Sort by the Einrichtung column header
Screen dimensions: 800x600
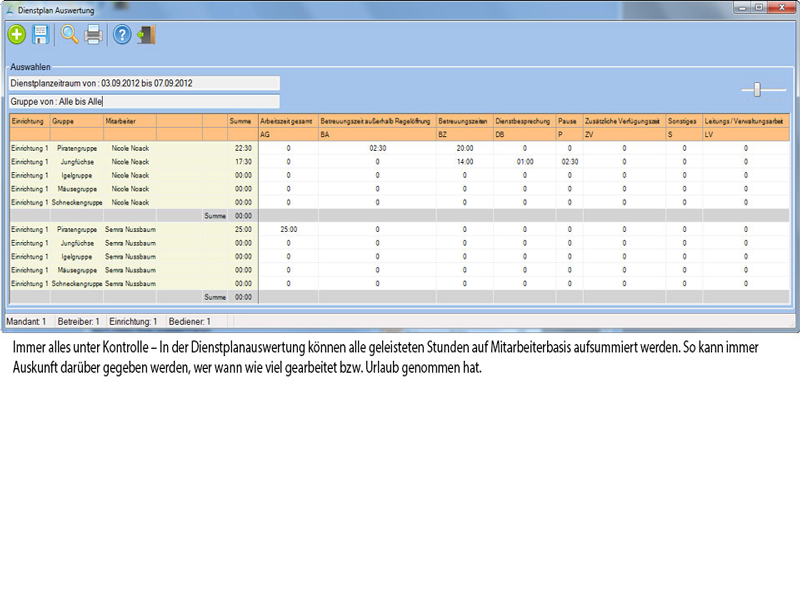click(28, 120)
